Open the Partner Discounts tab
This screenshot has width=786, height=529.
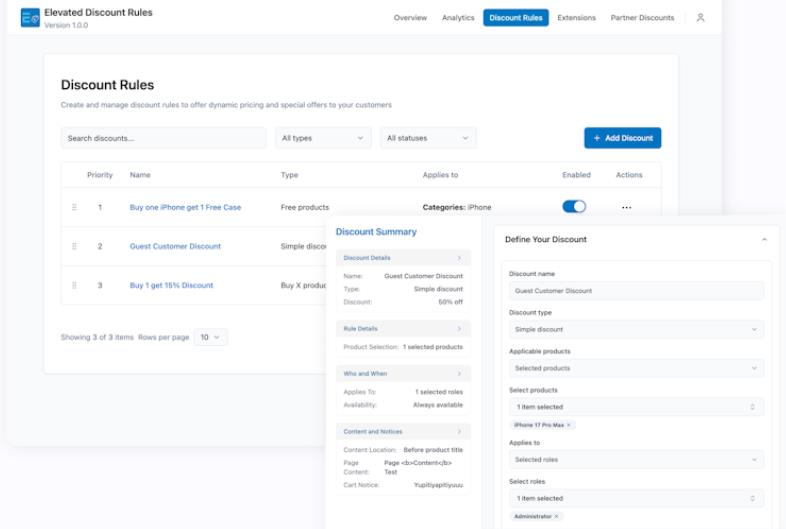[x=642, y=18]
